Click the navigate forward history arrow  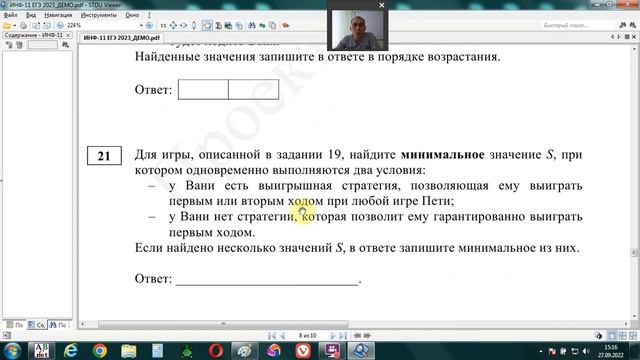tap(367, 336)
